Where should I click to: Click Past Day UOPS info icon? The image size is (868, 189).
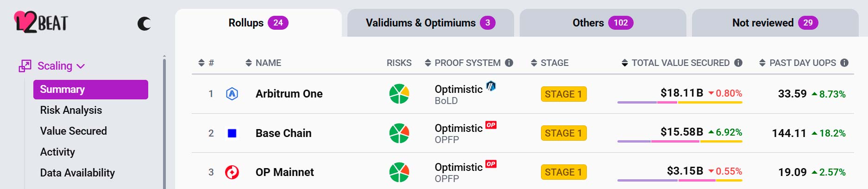[x=844, y=63]
